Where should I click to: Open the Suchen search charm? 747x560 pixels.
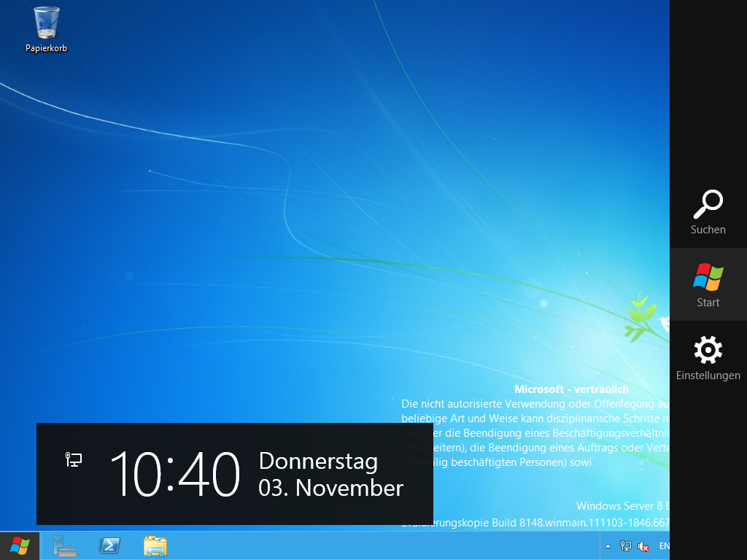pyautogui.click(x=708, y=212)
